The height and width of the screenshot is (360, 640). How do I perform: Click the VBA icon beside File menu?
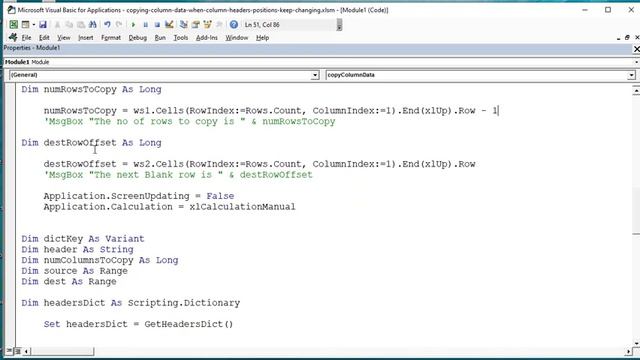click(x=13, y=38)
